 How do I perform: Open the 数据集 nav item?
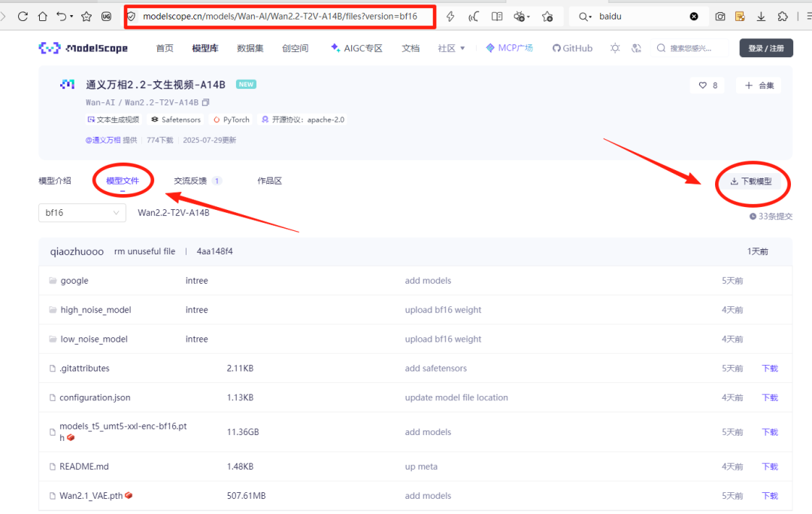pyautogui.click(x=250, y=48)
